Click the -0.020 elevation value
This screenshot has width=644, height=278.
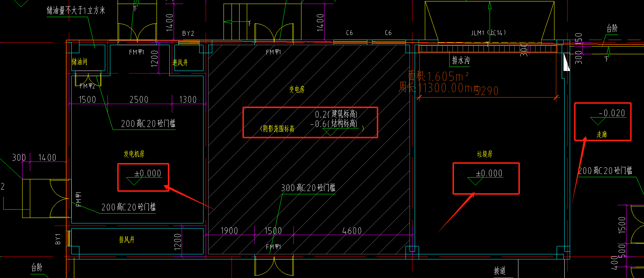(612, 113)
